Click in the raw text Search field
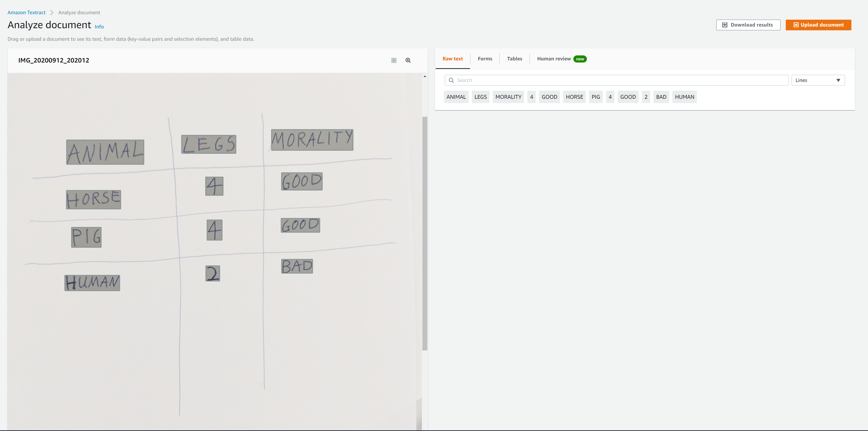 (620, 80)
